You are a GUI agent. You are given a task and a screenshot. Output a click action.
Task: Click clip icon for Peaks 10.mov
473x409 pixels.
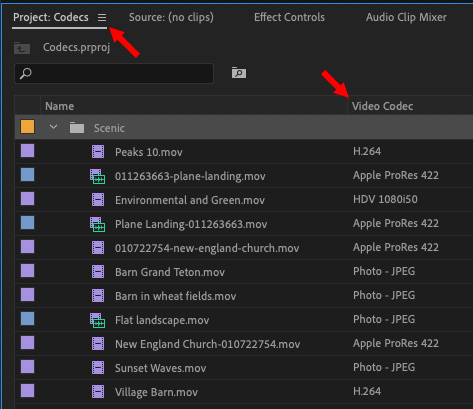point(98,152)
